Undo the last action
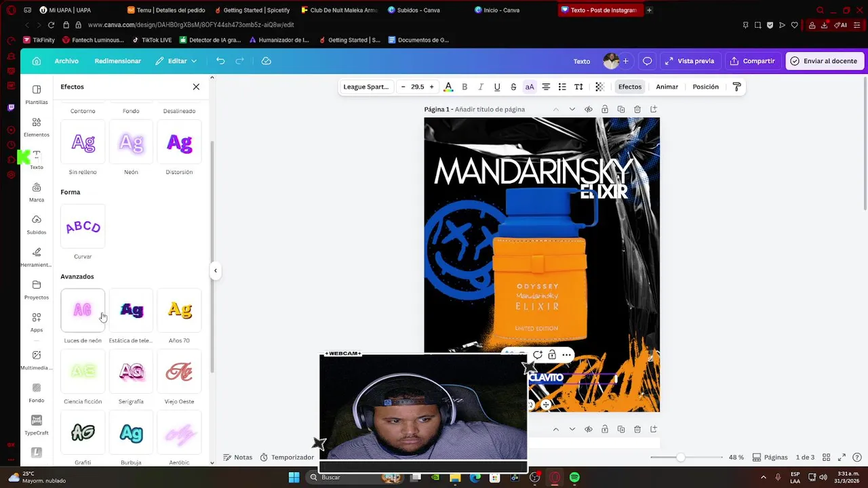This screenshot has height=488, width=868. pyautogui.click(x=220, y=61)
